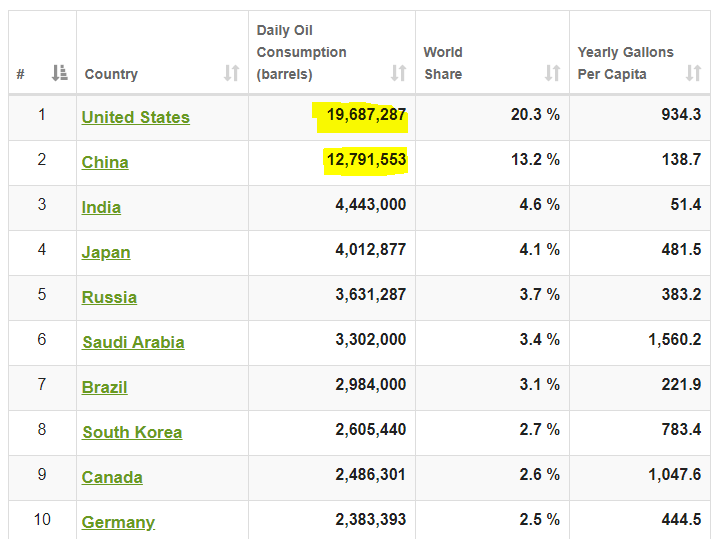Open the Saudi Arabia link
Screen dimensions: 718x539
(133, 342)
